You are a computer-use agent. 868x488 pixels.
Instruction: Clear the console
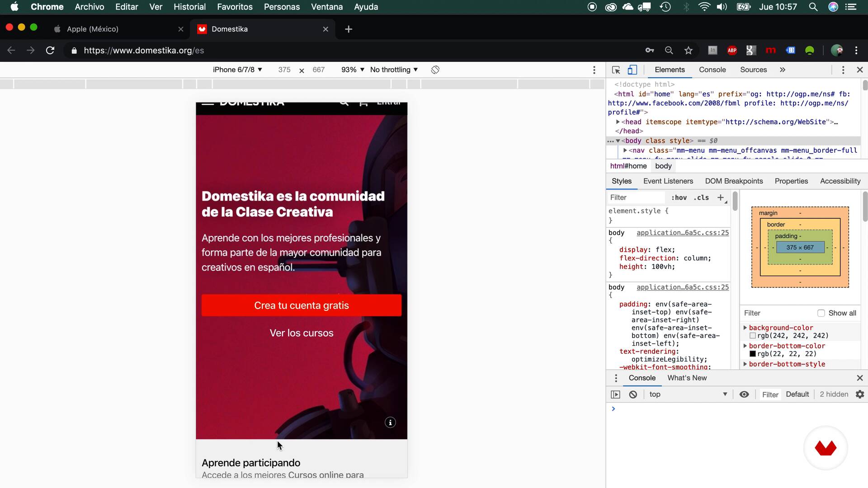pyautogui.click(x=633, y=394)
